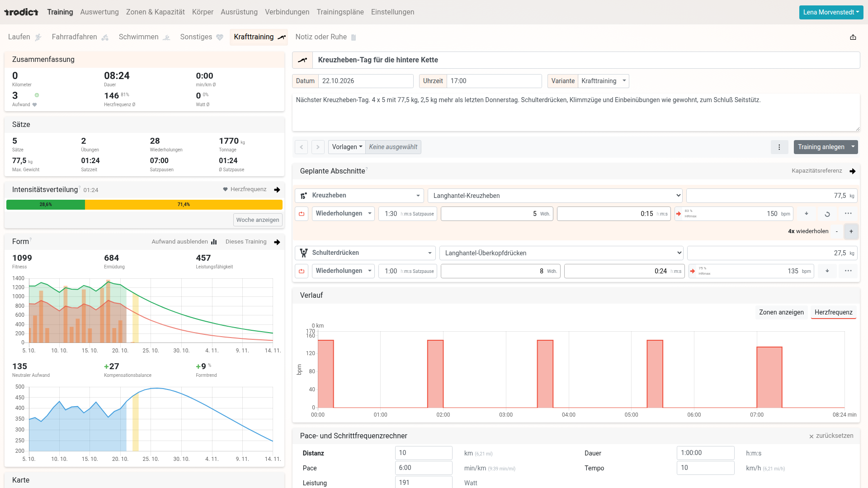Click the Woche anzeigen button
Image resolution: width=868 pixels, height=488 pixels.
point(258,220)
